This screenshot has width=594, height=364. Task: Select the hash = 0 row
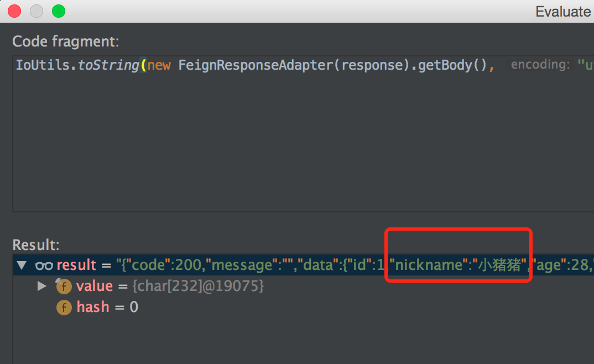[x=303, y=307]
